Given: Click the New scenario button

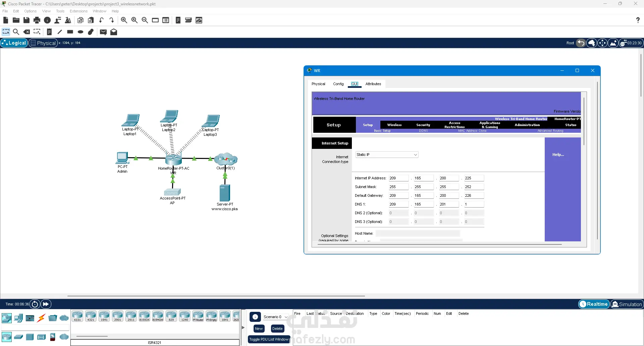Looking at the screenshot, I should [259, 329].
